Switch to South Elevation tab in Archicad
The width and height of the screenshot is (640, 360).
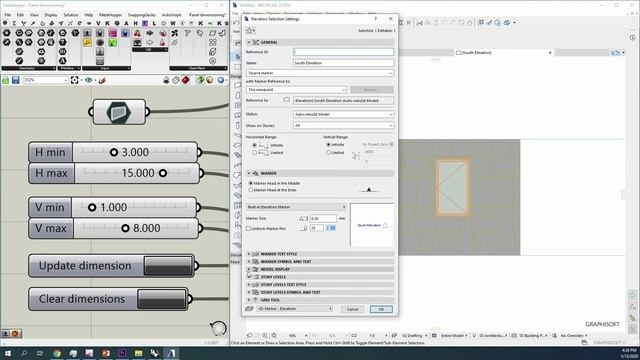(504, 53)
